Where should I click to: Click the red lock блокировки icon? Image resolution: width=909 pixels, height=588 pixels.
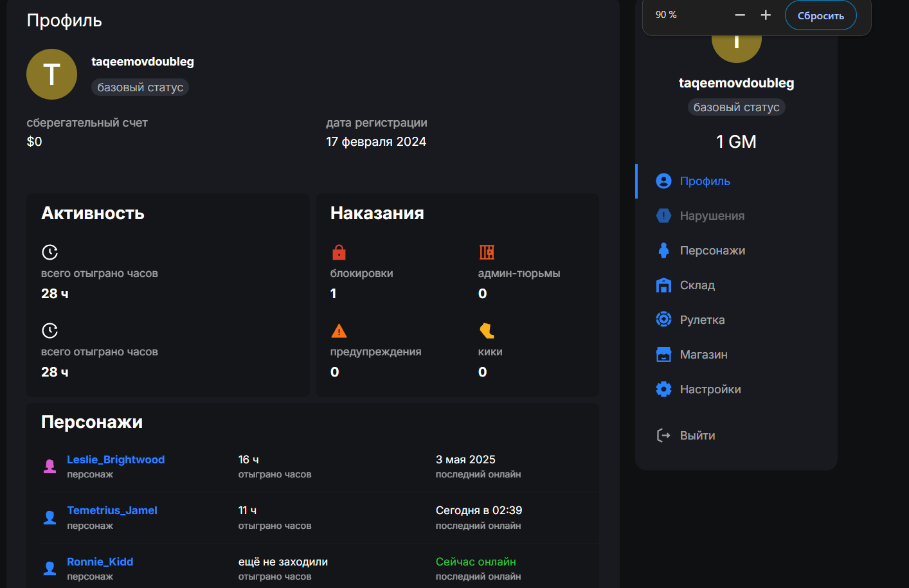coord(339,252)
